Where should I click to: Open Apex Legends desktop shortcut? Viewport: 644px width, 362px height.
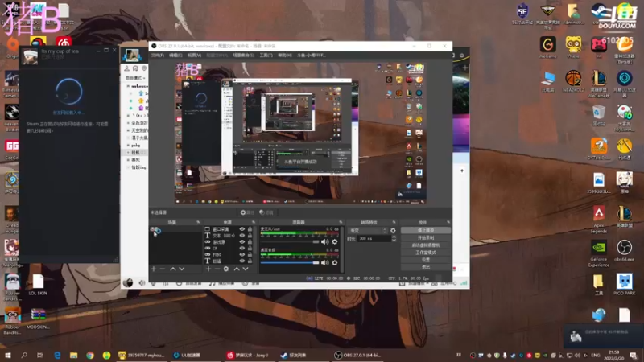click(599, 219)
